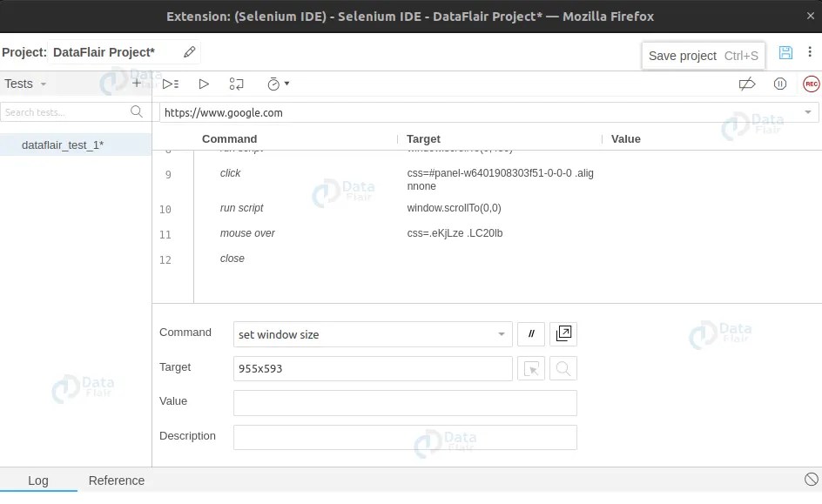Open the Log tab
The width and height of the screenshot is (822, 504).
38,480
